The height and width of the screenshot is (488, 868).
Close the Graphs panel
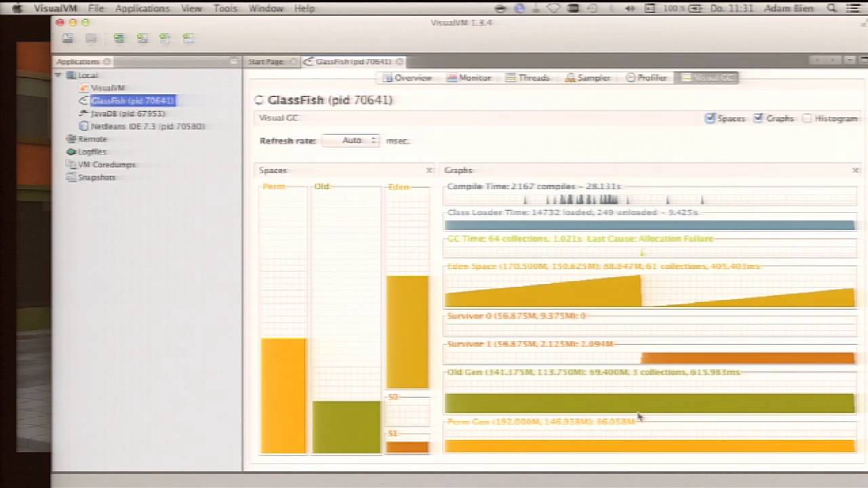click(x=855, y=170)
